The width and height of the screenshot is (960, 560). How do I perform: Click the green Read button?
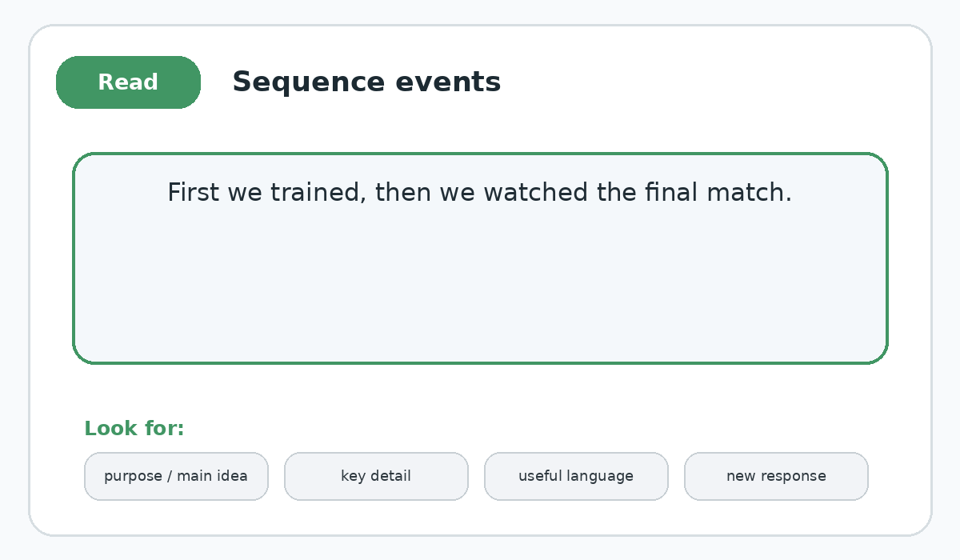[x=128, y=82]
